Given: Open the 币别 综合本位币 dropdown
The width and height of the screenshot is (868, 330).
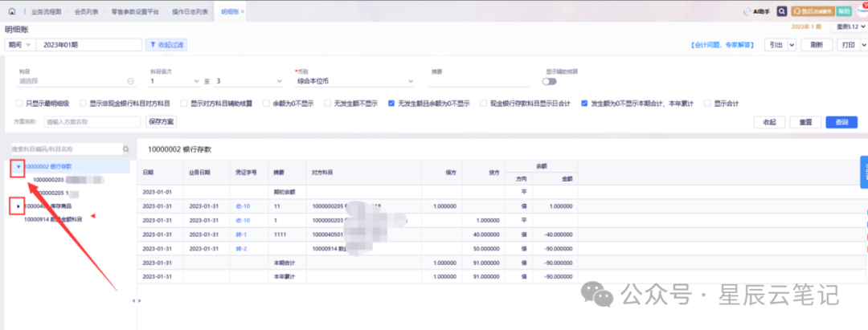Looking at the screenshot, I should 354,81.
